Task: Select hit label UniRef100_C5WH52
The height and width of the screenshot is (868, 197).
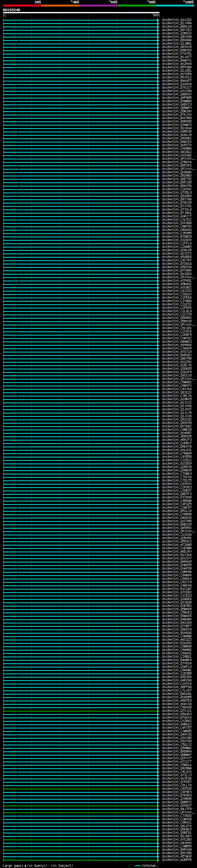Action: coord(176,382)
